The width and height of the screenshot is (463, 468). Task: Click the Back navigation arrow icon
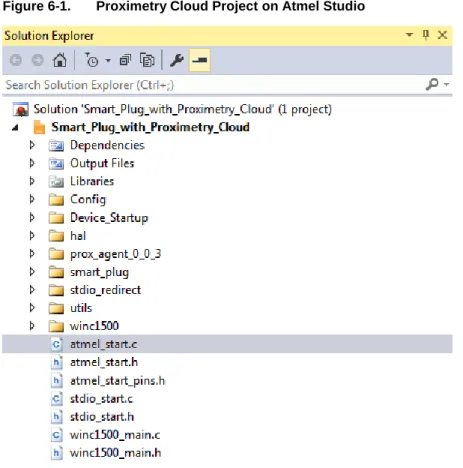[16, 60]
